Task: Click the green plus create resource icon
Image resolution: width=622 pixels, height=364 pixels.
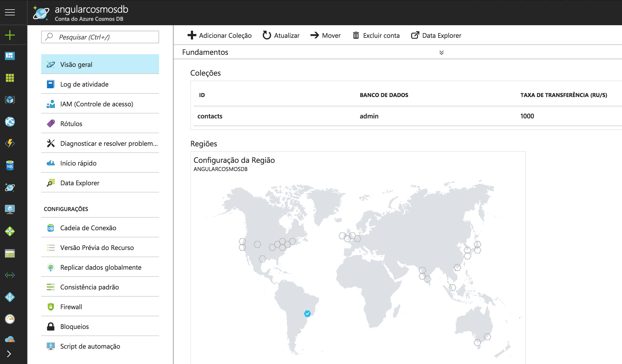Action: [10, 35]
